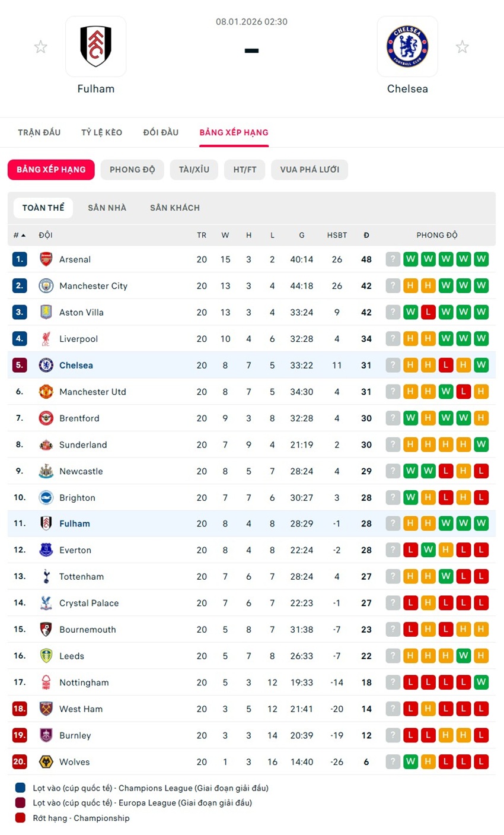This screenshot has width=504, height=835.
Task: Show SÂN KHÁCH away standings
Action: [x=175, y=208]
